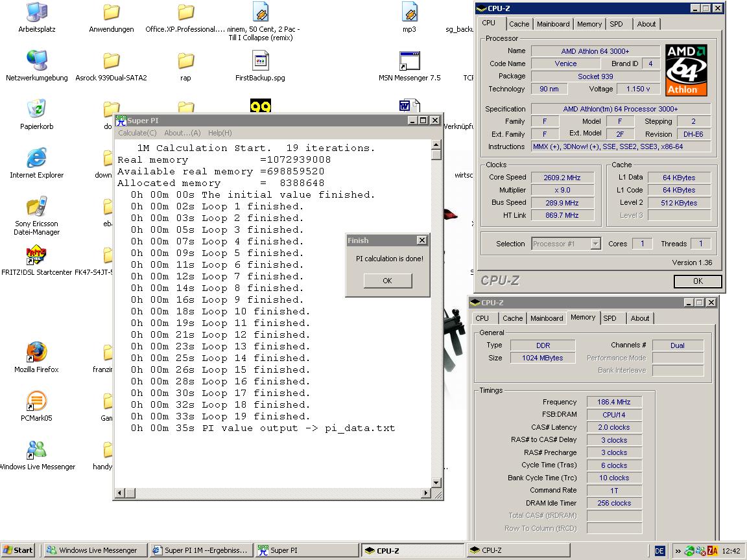Click the Windows Start button
This screenshot has width=747, height=560.
click(18, 550)
